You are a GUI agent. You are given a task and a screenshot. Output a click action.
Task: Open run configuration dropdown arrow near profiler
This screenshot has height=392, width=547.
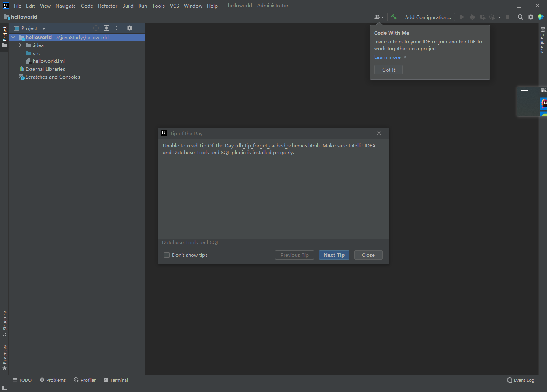(x=500, y=17)
